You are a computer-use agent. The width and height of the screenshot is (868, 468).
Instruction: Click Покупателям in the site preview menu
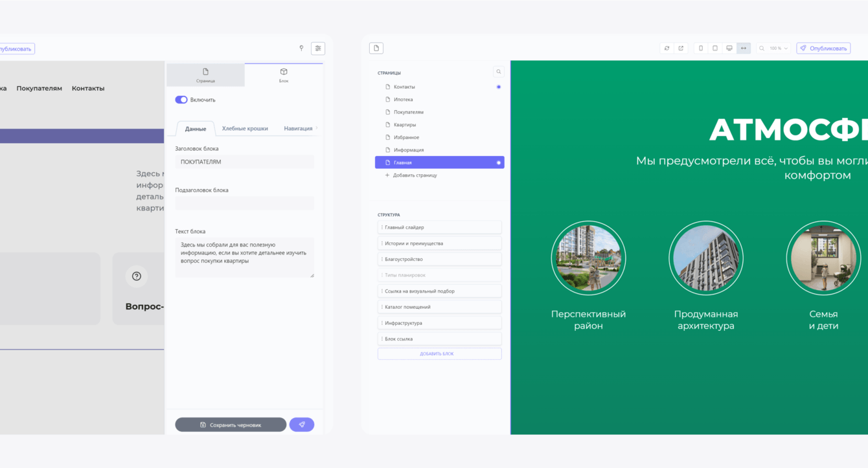coord(40,88)
